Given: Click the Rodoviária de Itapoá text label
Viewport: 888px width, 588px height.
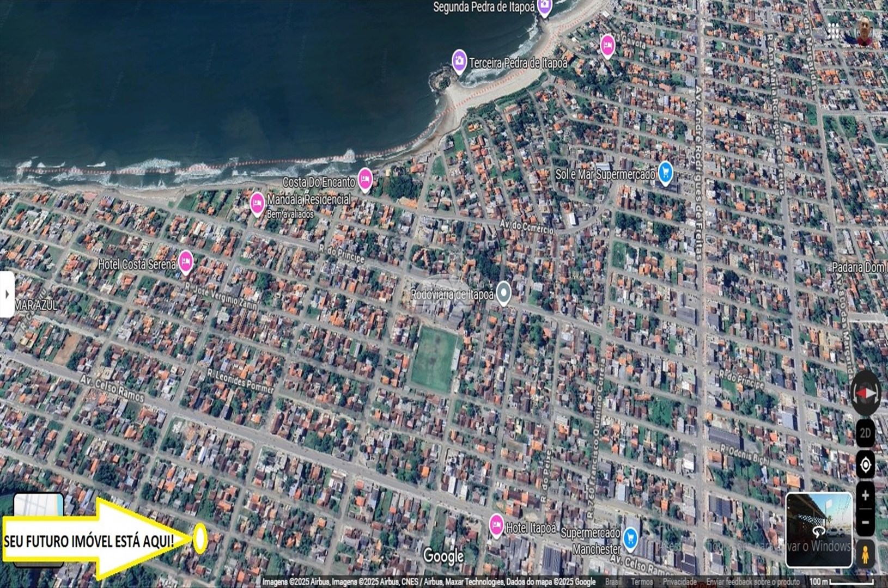Looking at the screenshot, I should pos(452,295).
